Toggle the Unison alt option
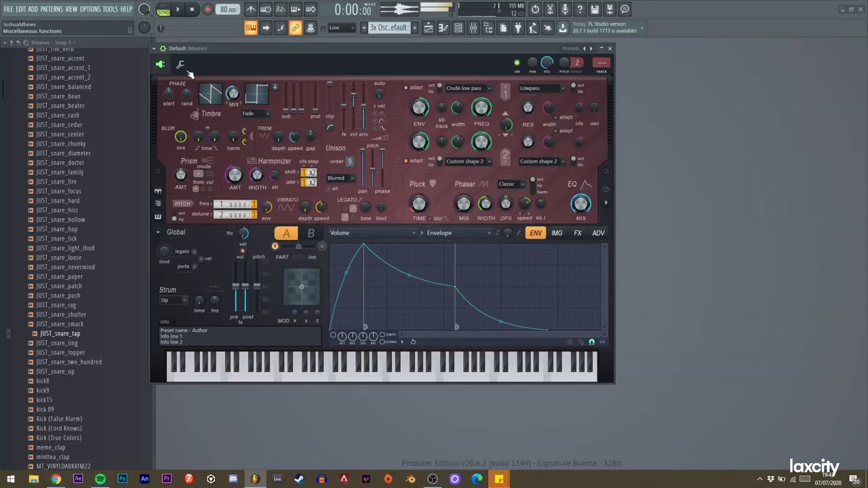868x488 pixels. coord(330,188)
